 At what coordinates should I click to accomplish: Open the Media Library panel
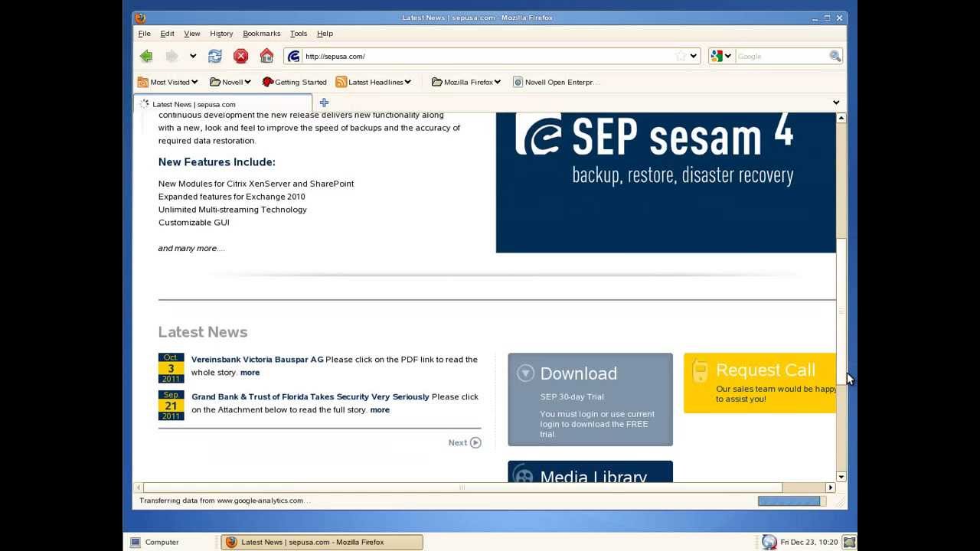click(x=590, y=472)
